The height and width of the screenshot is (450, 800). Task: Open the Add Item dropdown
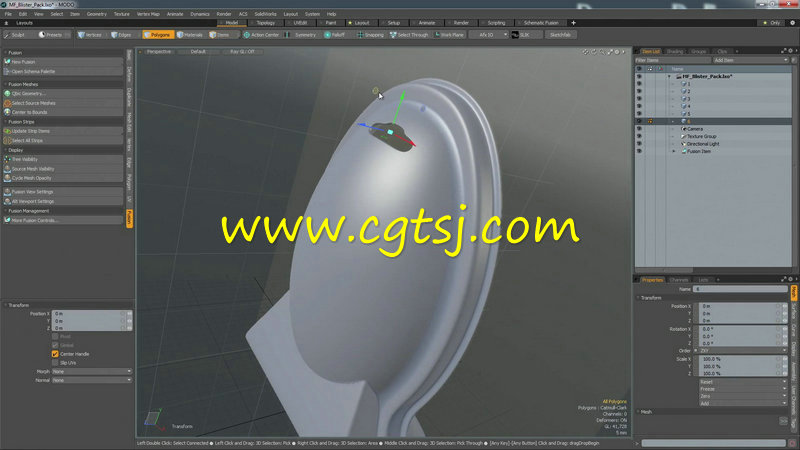tap(751, 60)
